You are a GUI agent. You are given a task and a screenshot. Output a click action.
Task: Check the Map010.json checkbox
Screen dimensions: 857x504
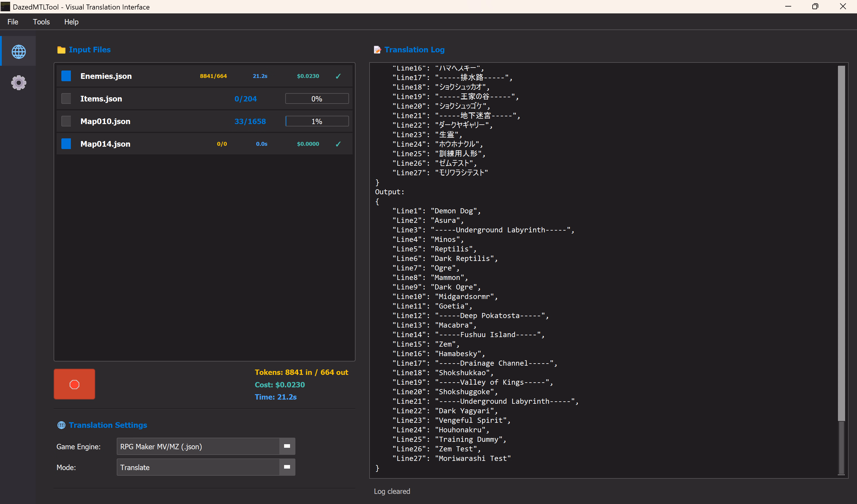[x=66, y=121]
